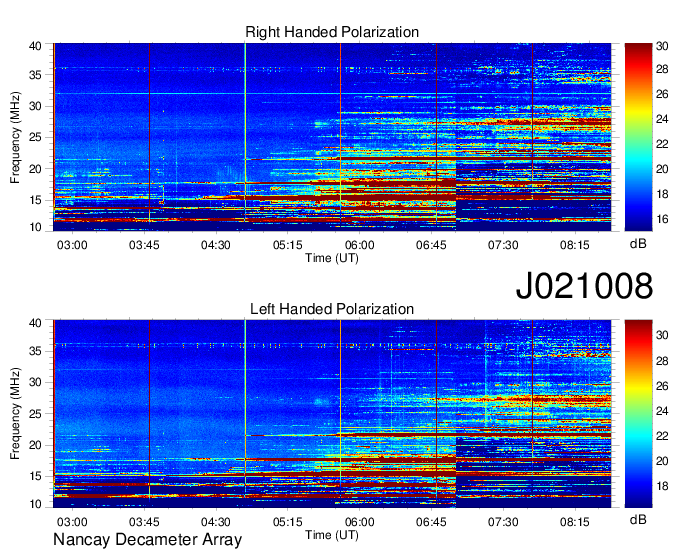Click the 35 MHz tick on Right Handed plot

pyautogui.click(x=35, y=75)
